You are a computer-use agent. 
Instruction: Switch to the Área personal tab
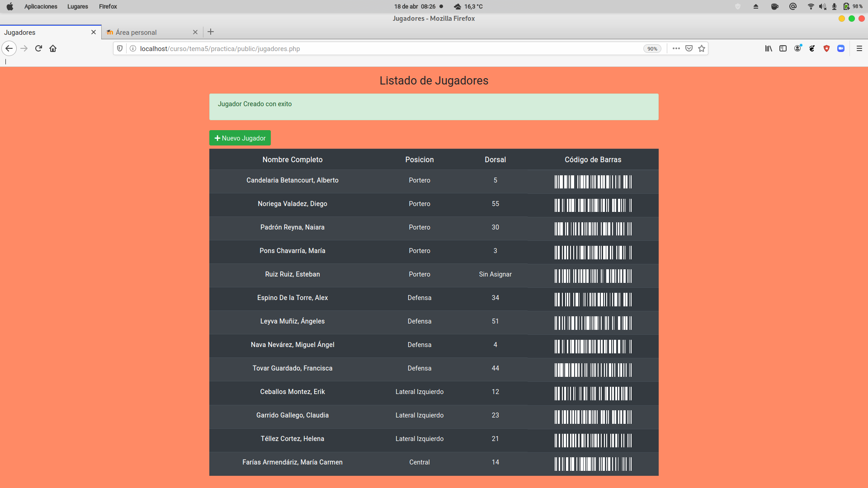click(152, 32)
